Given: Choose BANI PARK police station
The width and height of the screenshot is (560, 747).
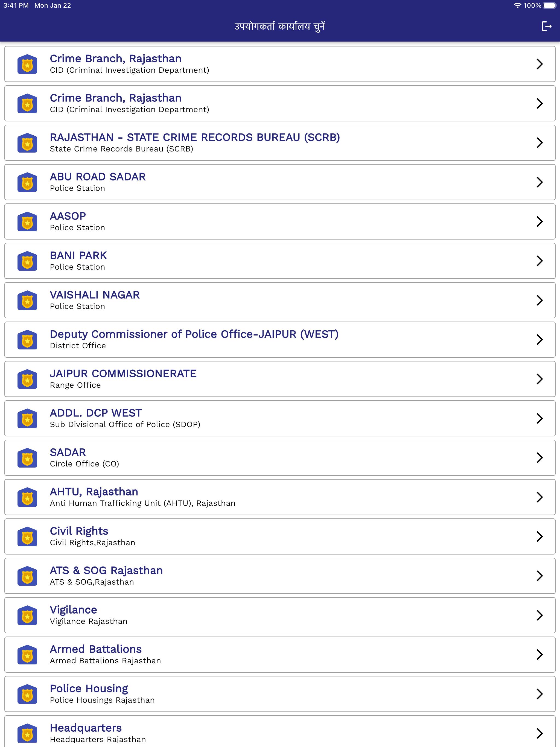Looking at the screenshot, I should [x=280, y=261].
